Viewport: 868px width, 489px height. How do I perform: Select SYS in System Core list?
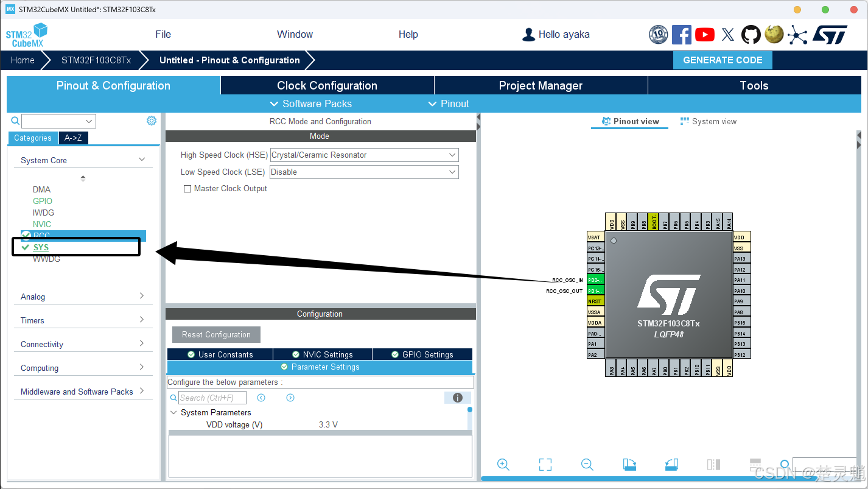coord(41,247)
